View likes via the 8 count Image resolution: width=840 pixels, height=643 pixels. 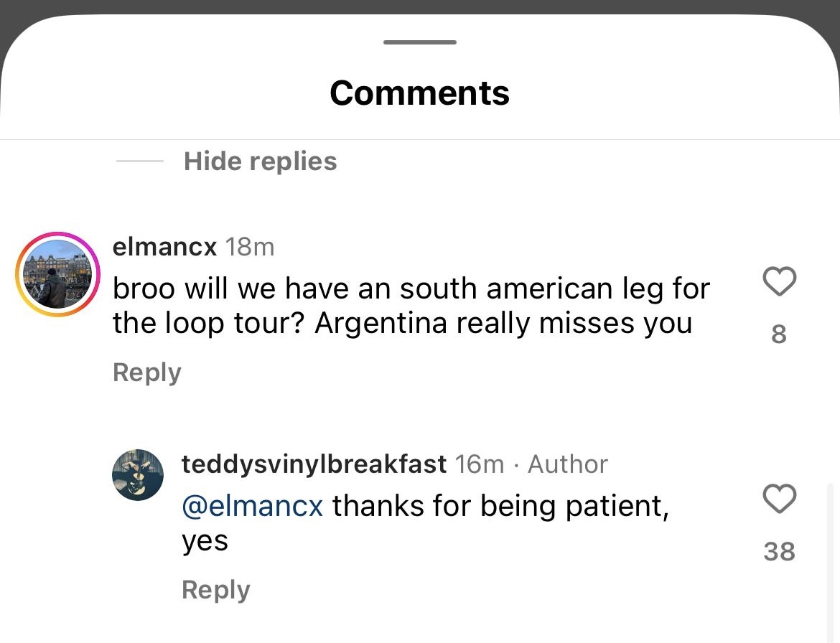[x=779, y=334]
